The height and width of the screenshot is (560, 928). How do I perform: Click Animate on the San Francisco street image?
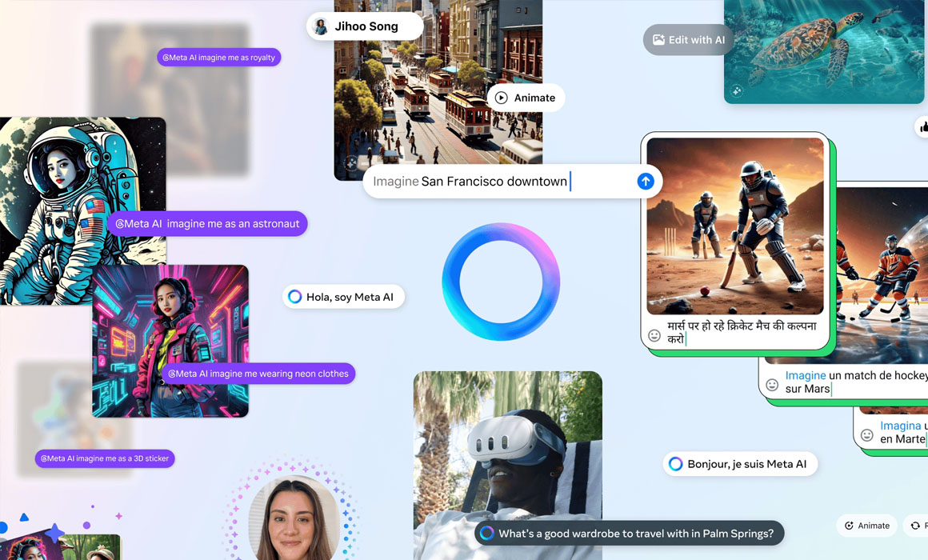[x=526, y=98]
